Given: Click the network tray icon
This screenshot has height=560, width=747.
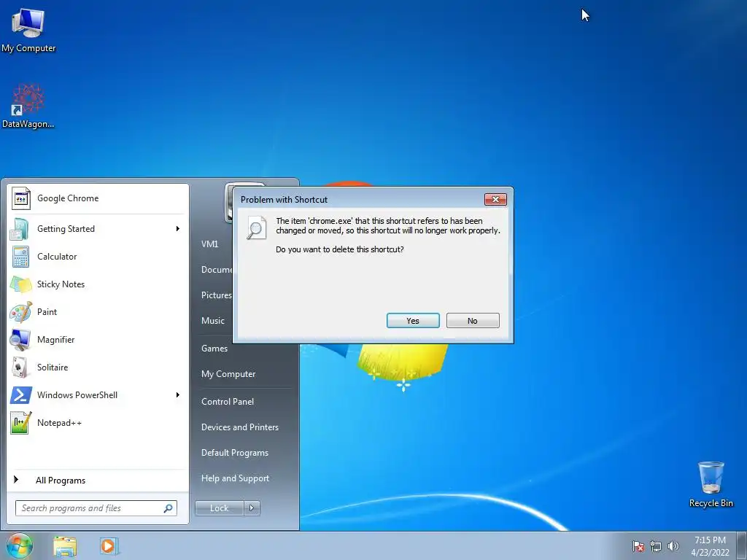Looking at the screenshot, I should 656,546.
